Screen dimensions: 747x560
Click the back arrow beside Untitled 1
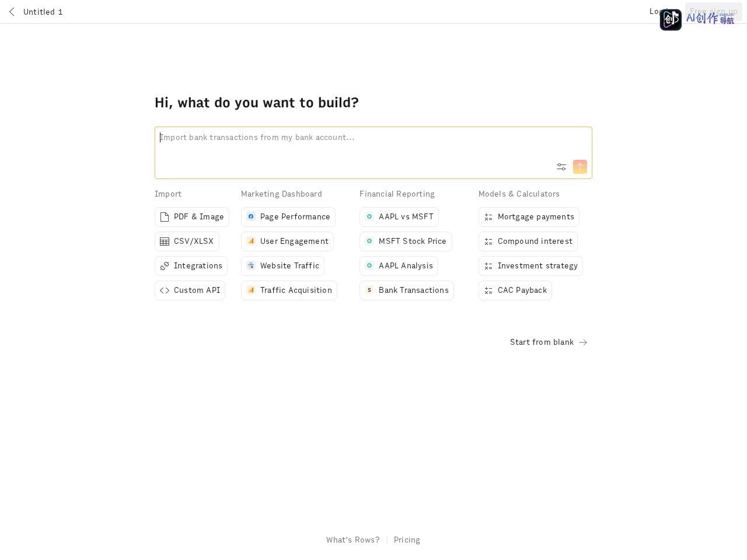point(12,12)
